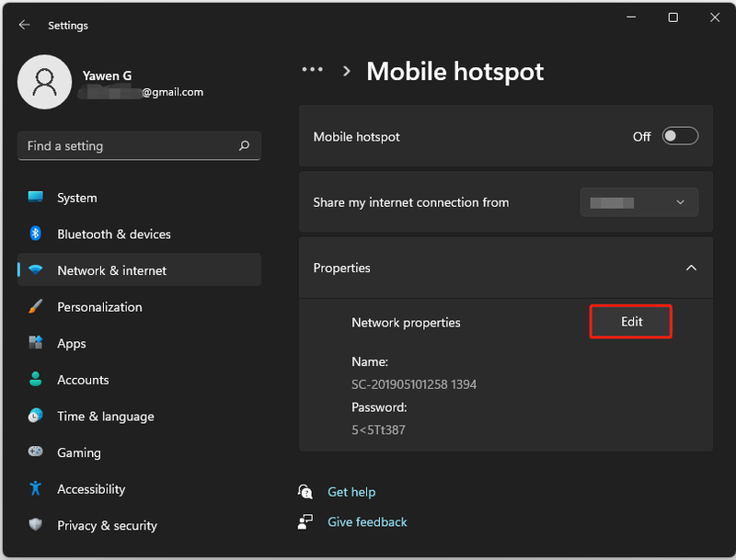Collapse the Properties section chevron
The image size is (736, 560).
pyautogui.click(x=691, y=268)
